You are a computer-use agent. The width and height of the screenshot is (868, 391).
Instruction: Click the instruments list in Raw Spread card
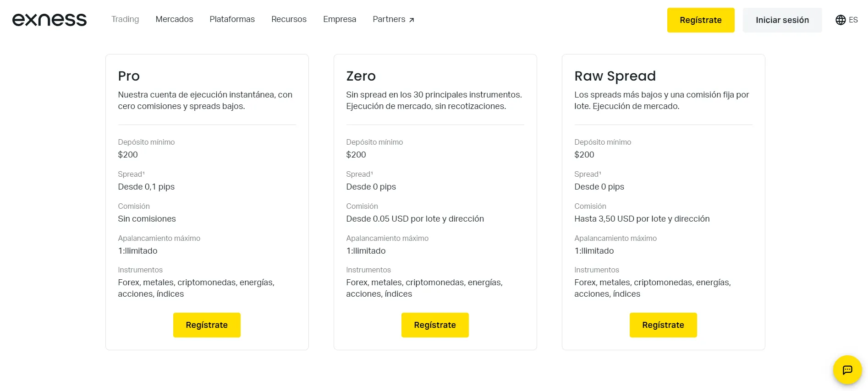click(653, 288)
